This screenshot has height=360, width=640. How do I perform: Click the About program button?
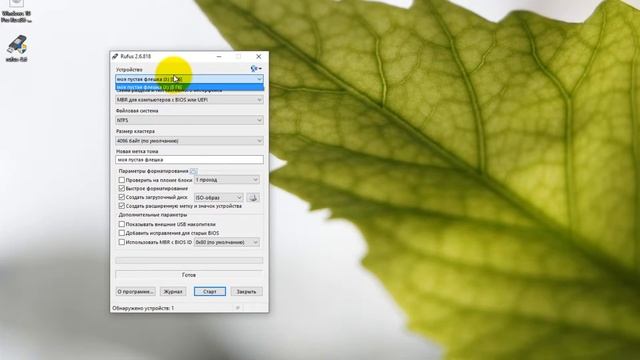coord(136,291)
